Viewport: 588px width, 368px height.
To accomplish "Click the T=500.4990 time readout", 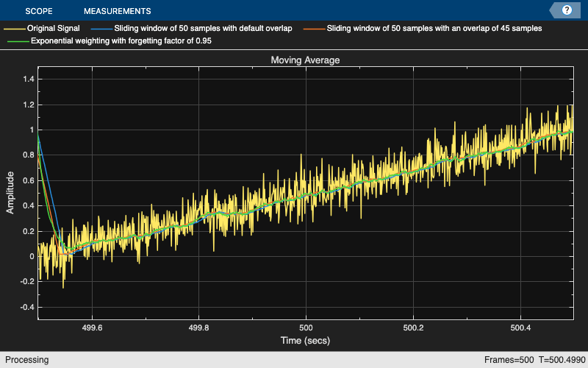I will 560,360.
